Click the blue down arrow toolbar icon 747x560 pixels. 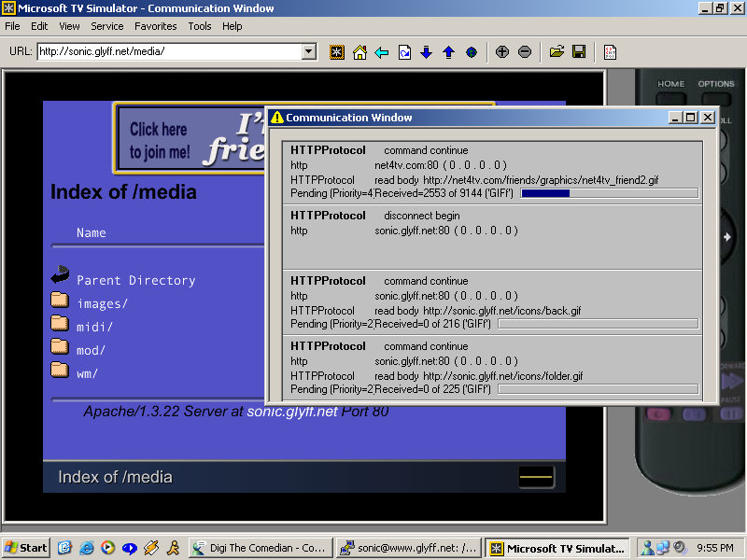(x=427, y=52)
